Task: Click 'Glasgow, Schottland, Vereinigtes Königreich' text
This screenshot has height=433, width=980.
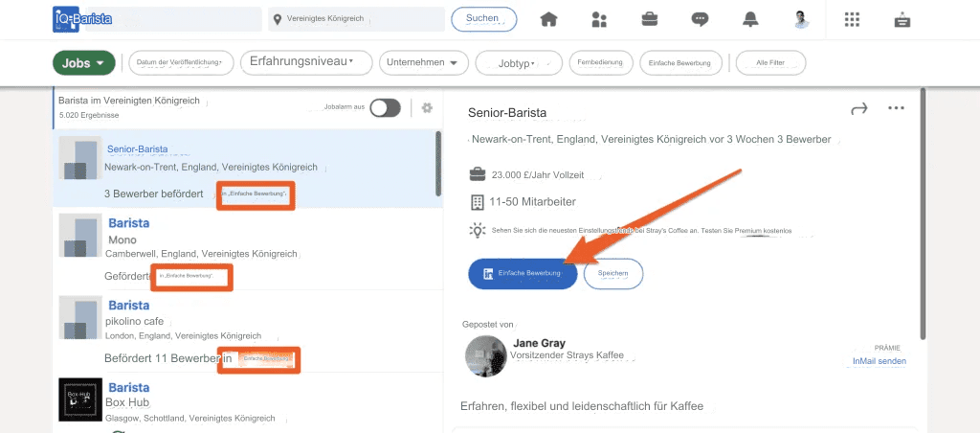Action: tap(190, 418)
